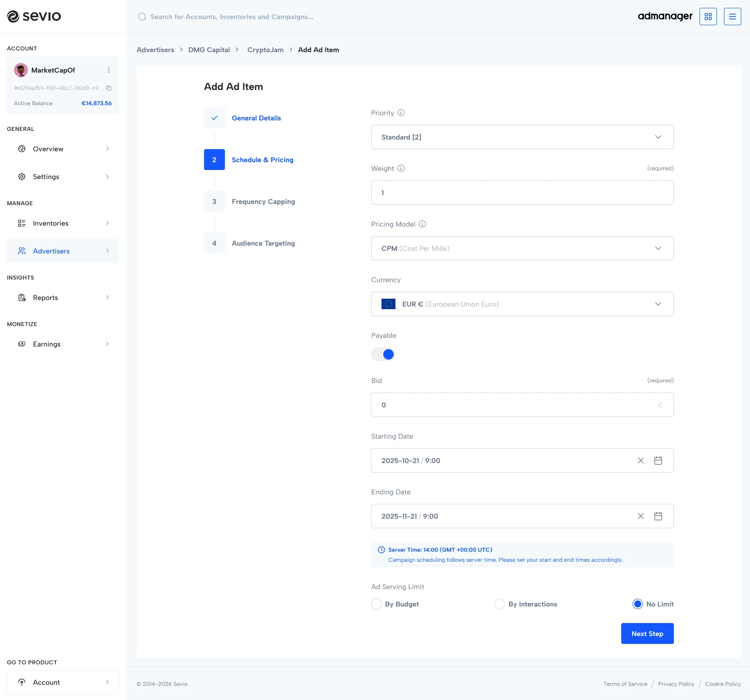This screenshot has height=700, width=750.
Task: Click the Next Step button
Action: (647, 633)
